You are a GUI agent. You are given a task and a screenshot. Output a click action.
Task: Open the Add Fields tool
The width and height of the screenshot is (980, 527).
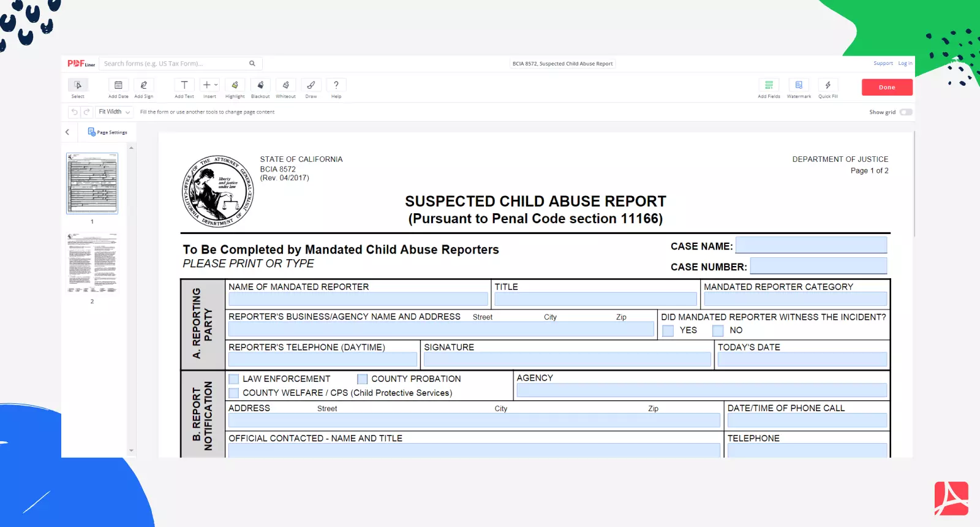(x=769, y=88)
